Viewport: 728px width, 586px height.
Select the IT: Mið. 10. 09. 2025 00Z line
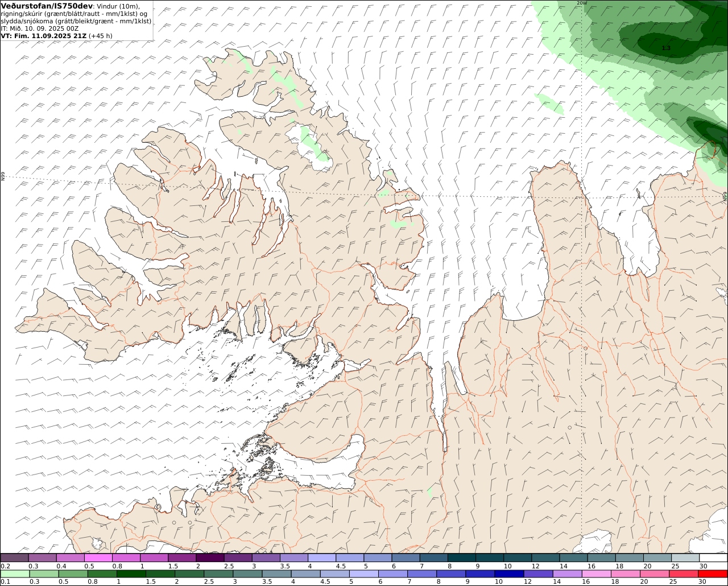pyautogui.click(x=40, y=28)
